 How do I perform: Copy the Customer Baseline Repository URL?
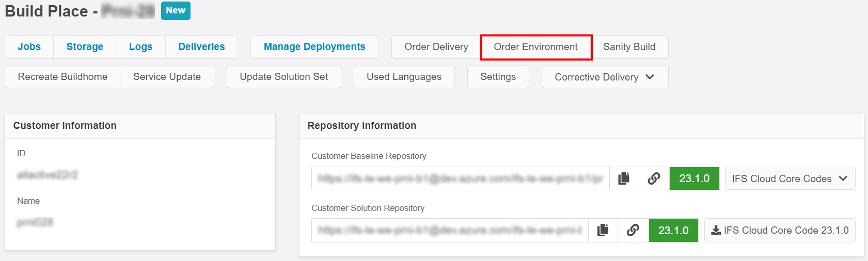click(624, 178)
